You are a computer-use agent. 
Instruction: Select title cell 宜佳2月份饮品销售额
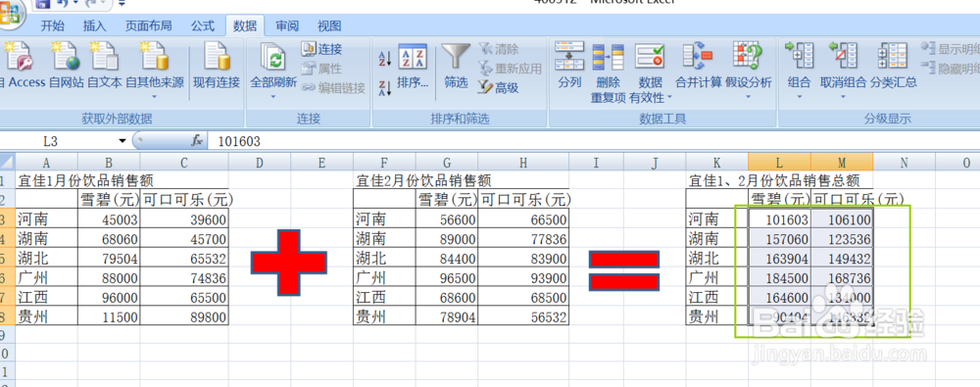[423, 180]
